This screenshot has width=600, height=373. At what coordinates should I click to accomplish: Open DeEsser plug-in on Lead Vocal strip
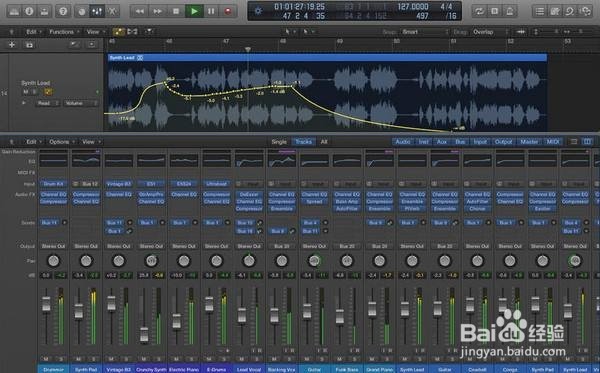[249, 194]
